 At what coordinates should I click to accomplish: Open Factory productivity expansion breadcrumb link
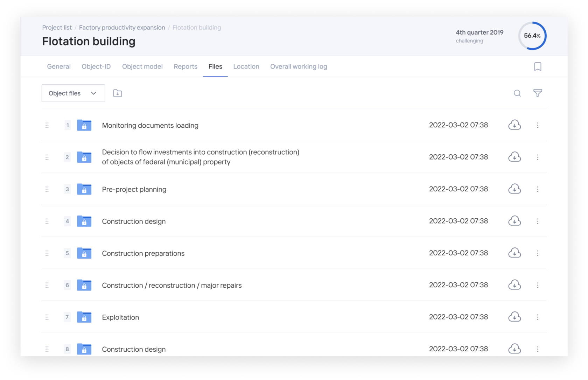(122, 27)
